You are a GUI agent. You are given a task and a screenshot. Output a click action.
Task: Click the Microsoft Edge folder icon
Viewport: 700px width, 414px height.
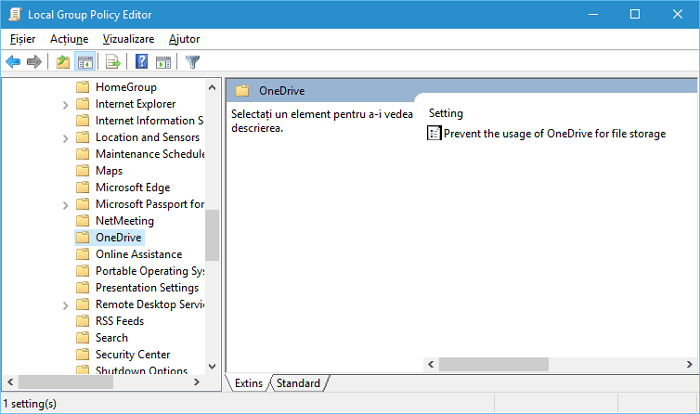(83, 187)
